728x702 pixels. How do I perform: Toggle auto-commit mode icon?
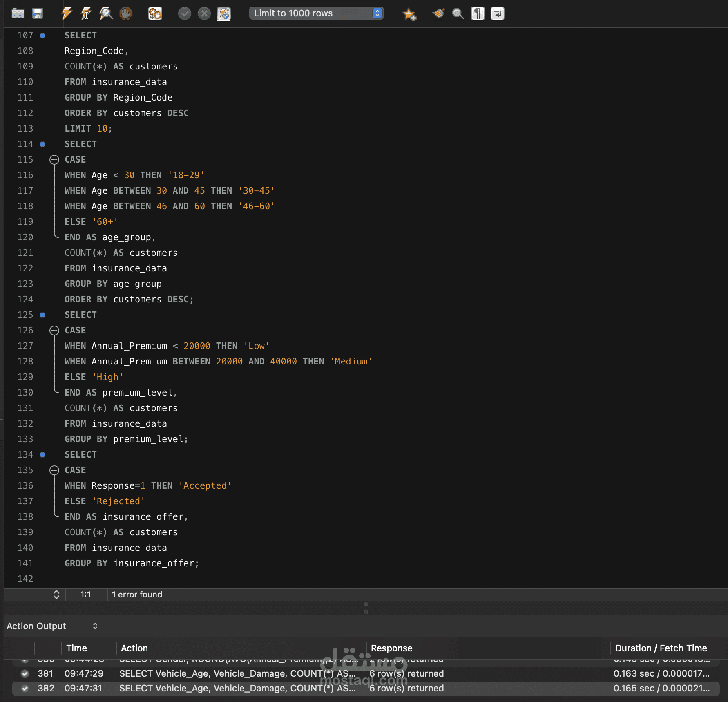click(224, 14)
